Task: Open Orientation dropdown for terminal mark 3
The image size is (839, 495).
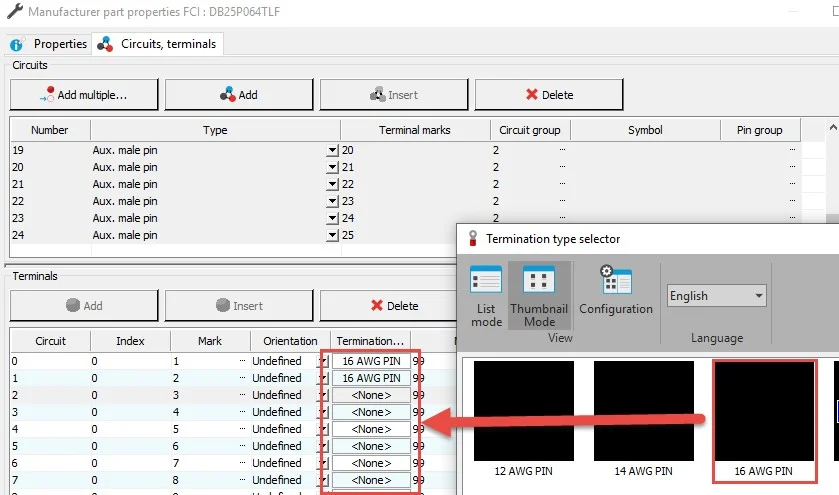Action: pos(323,395)
